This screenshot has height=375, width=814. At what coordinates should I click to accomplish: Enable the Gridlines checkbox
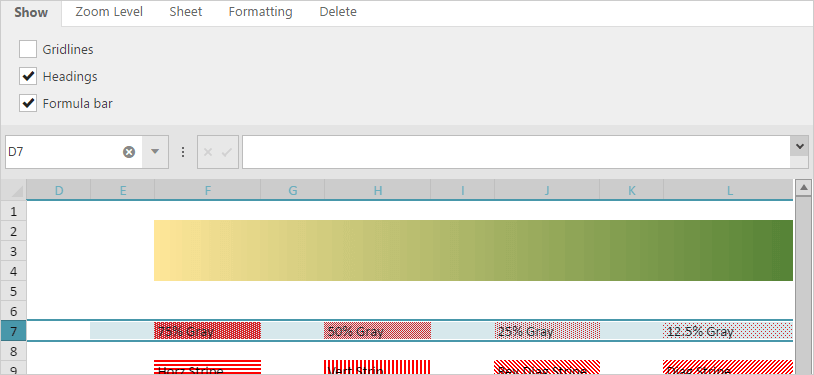[28, 49]
